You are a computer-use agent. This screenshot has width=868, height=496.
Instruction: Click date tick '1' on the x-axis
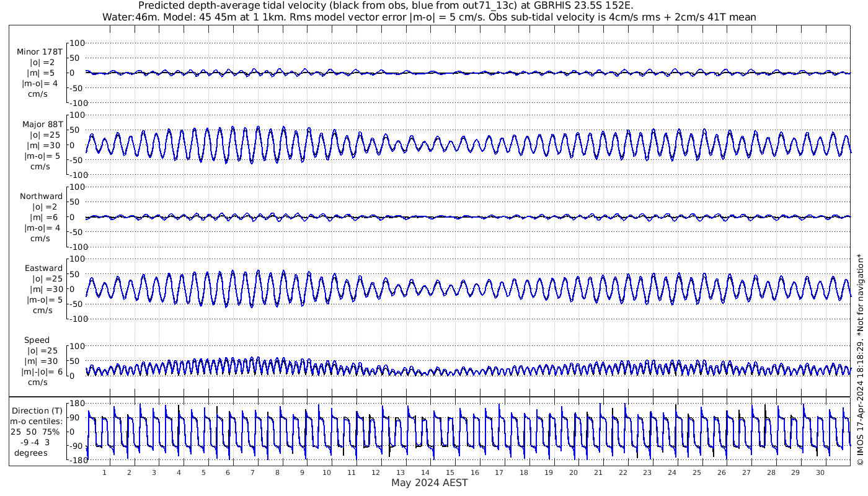pos(104,472)
